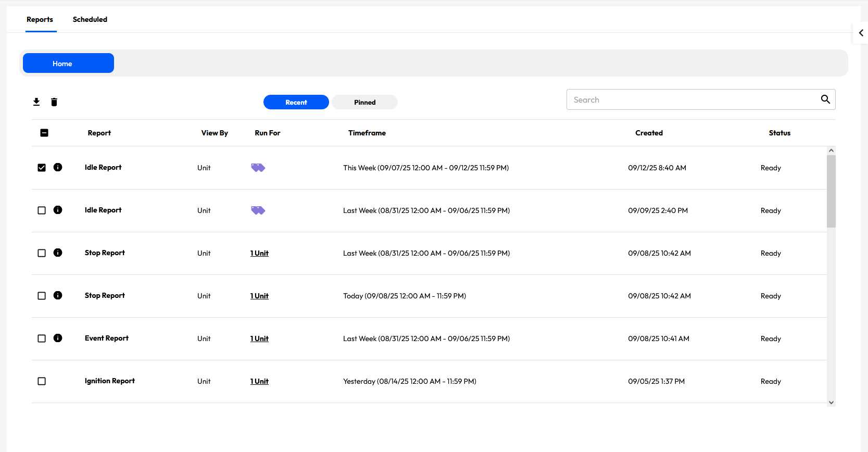868x452 pixels.
Task: Click the table scrollbar up arrow
Action: pyautogui.click(x=831, y=150)
